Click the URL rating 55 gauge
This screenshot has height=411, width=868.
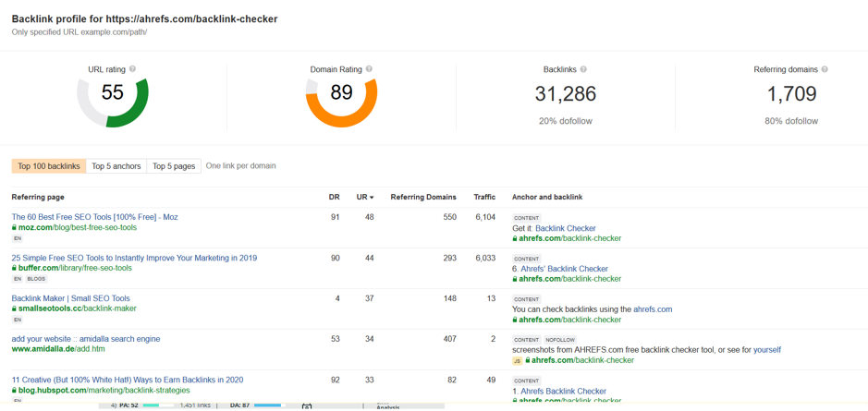[113, 103]
